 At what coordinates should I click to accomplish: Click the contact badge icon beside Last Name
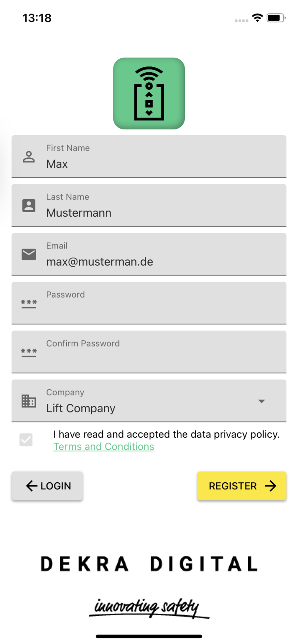[29, 205]
